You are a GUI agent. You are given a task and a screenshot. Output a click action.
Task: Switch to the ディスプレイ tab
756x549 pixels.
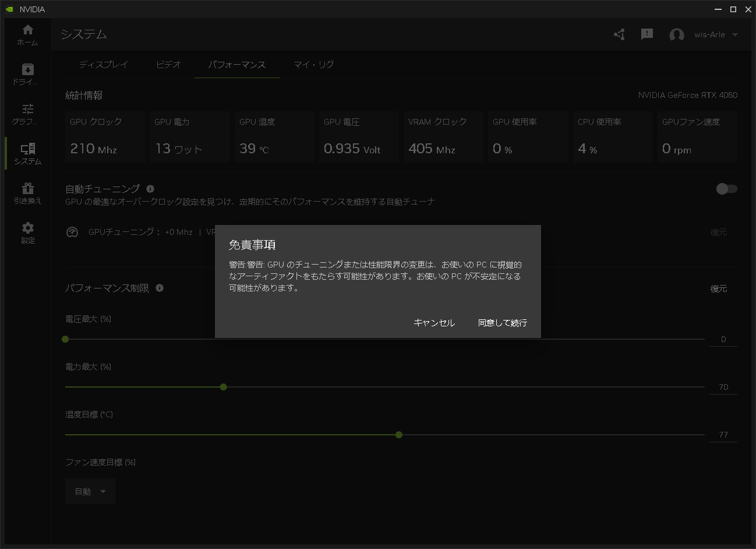103,65
